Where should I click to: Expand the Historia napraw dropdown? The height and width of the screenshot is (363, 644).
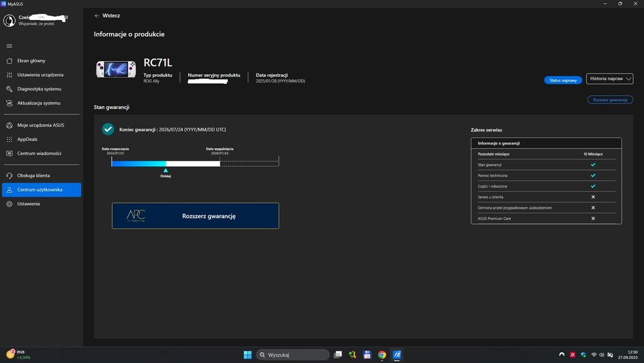[609, 79]
